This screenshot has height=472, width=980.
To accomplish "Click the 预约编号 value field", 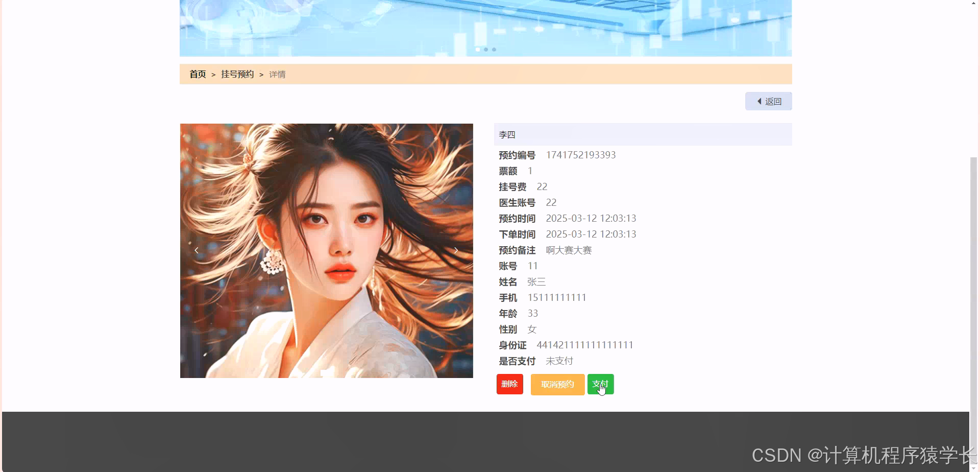I will coord(581,155).
